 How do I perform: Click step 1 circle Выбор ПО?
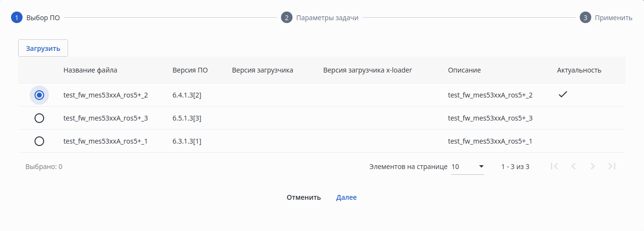tap(17, 18)
